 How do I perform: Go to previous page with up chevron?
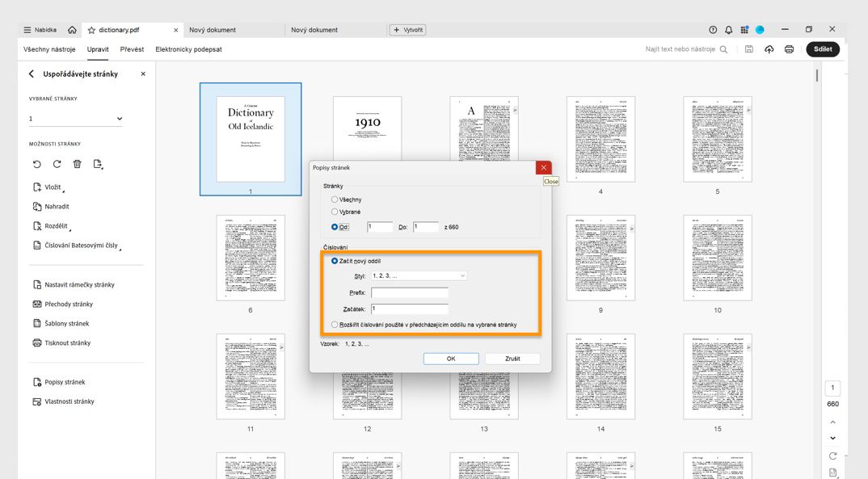pos(832,422)
